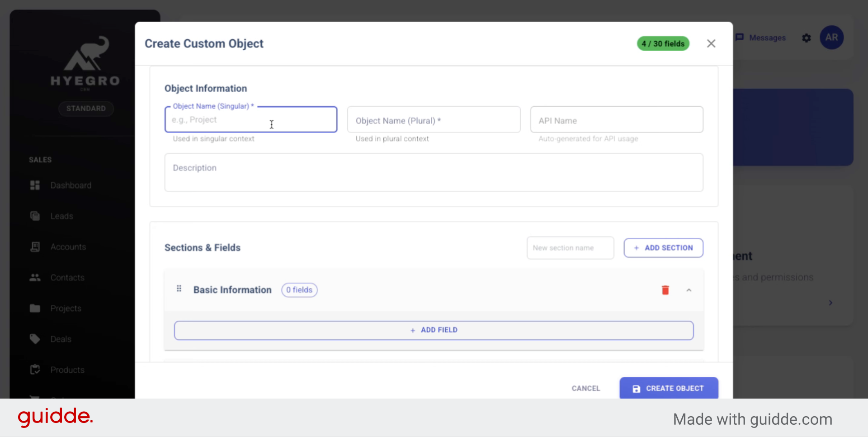Click the ADD FIELD button
Image resolution: width=868 pixels, height=437 pixels.
[434, 330]
